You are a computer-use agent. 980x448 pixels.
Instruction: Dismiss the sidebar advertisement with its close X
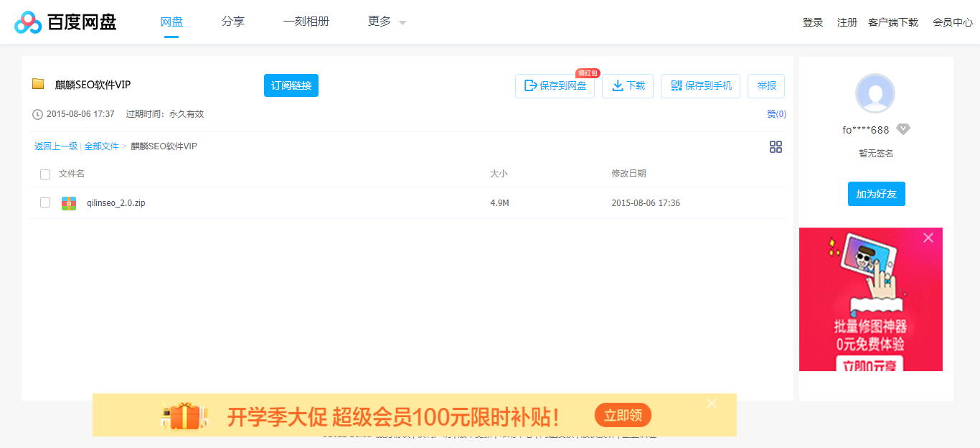pyautogui.click(x=928, y=238)
